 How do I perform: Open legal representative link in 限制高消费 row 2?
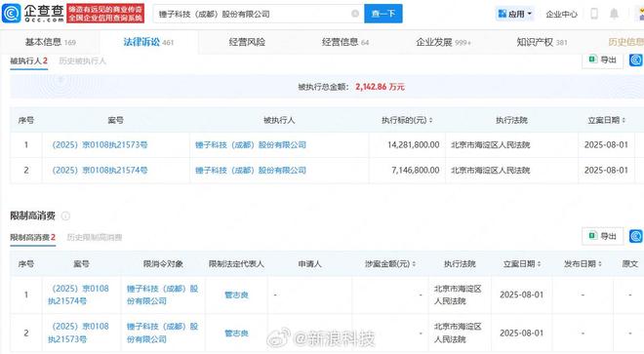coord(236,334)
